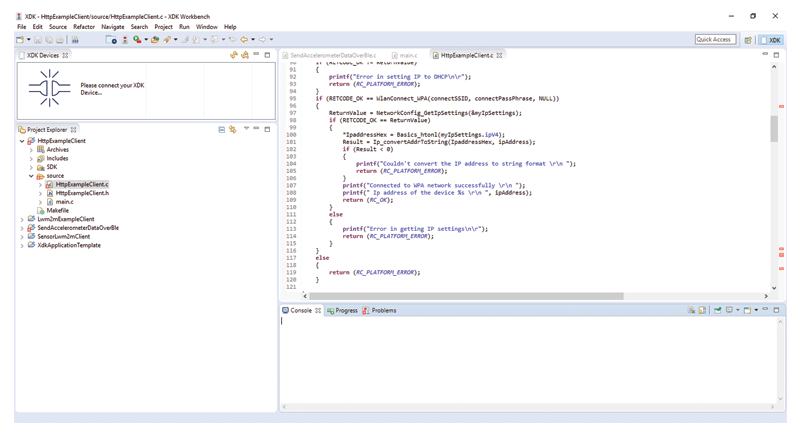This screenshot has height=439, width=801.
Task: Open the Search icon dropdown arrow
Action: (176, 39)
